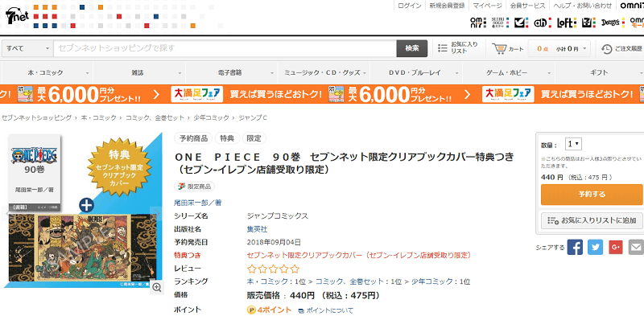Click the author link 尾田栄一郎／著
This screenshot has width=644, height=316.
(198, 203)
